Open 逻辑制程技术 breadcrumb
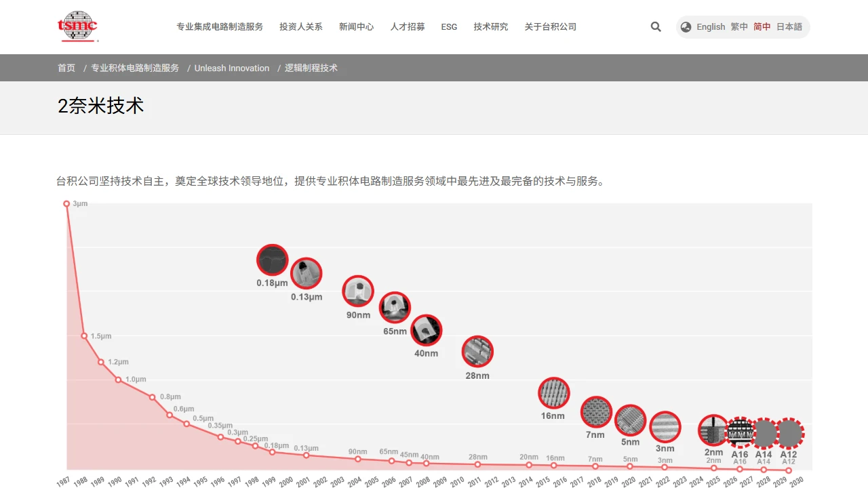Viewport: 868px width, 488px height. [x=311, y=68]
